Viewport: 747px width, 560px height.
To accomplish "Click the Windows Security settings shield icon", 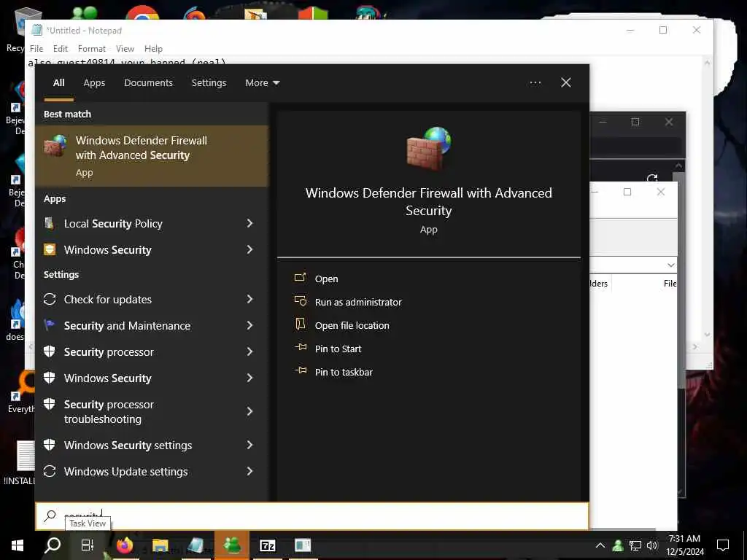I will [x=49, y=445].
